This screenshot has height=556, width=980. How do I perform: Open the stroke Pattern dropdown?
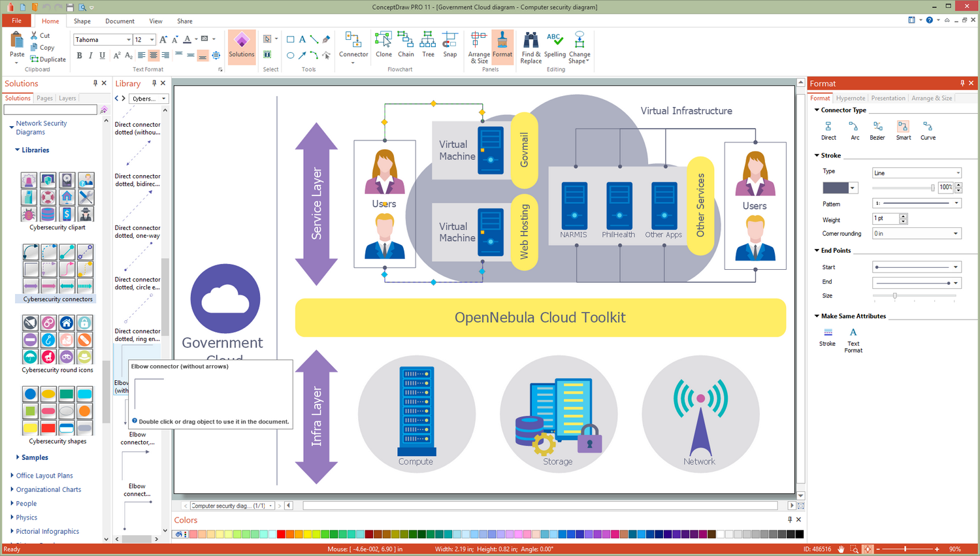pyautogui.click(x=917, y=203)
